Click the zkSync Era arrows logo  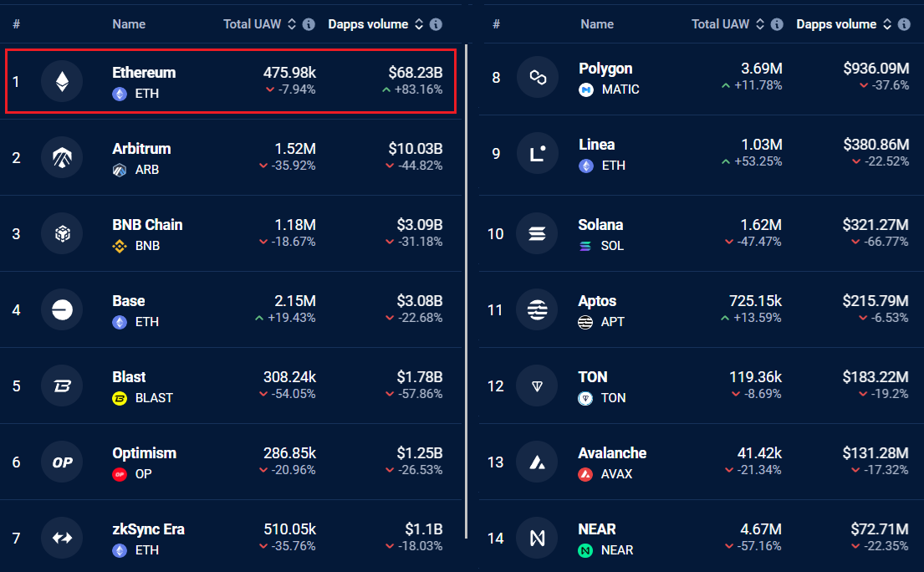click(62, 538)
